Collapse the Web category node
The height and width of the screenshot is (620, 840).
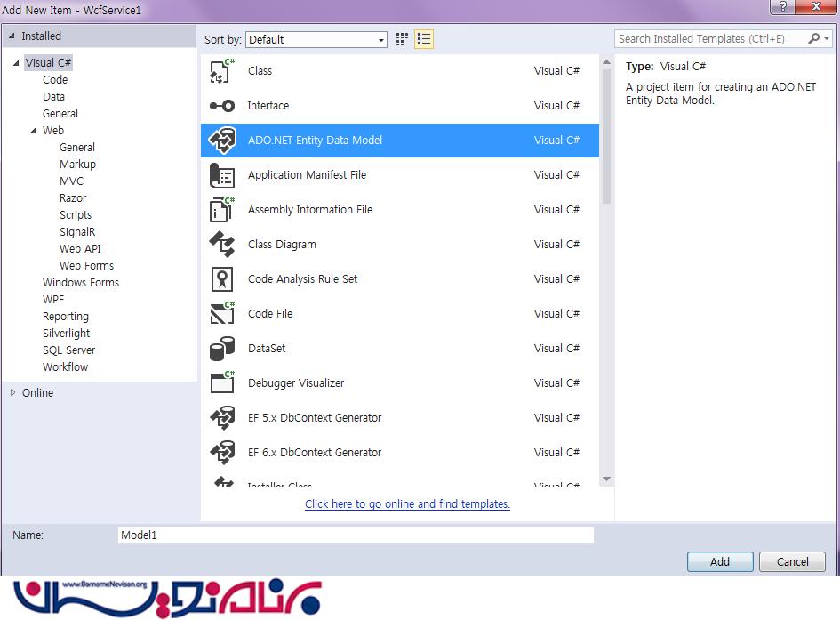point(33,131)
